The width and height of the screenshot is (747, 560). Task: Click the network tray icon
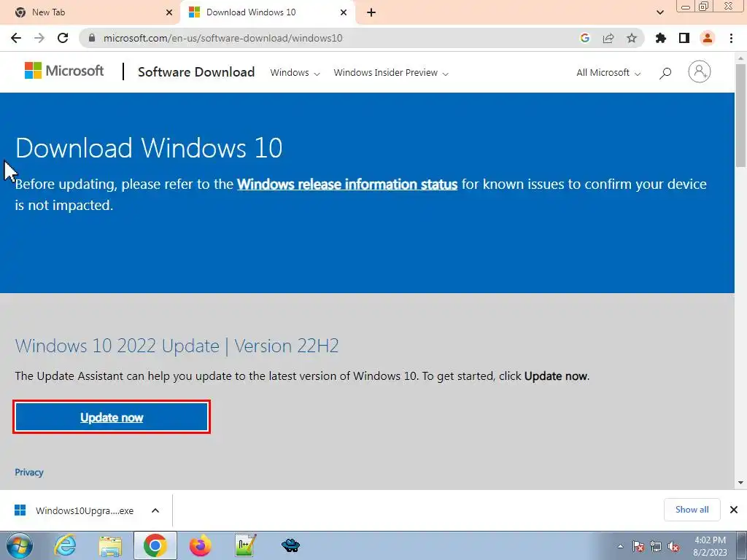coord(656,546)
